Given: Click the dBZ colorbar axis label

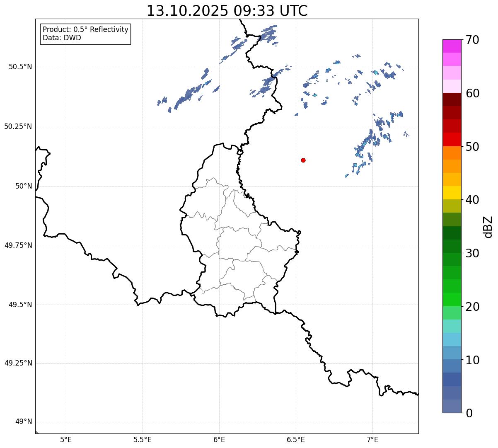Looking at the screenshot, I should [x=488, y=226].
